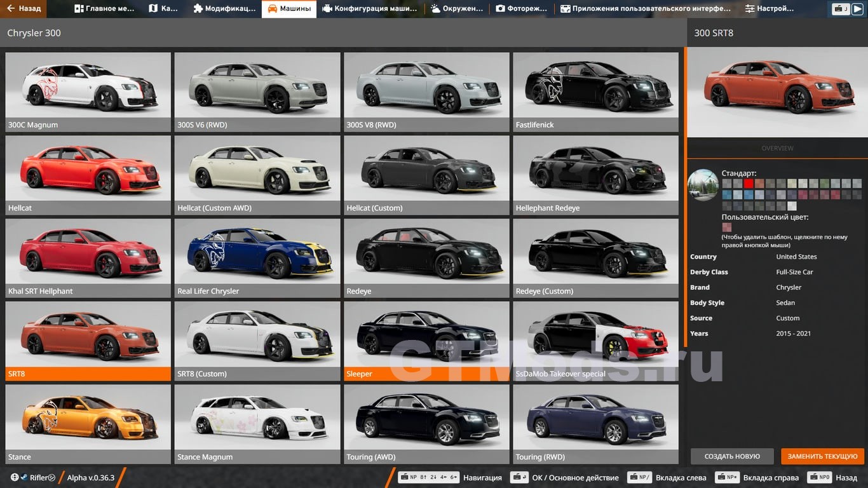Pick the Hellcat (Custom) dark grey car
868x488 pixels.
tap(426, 175)
